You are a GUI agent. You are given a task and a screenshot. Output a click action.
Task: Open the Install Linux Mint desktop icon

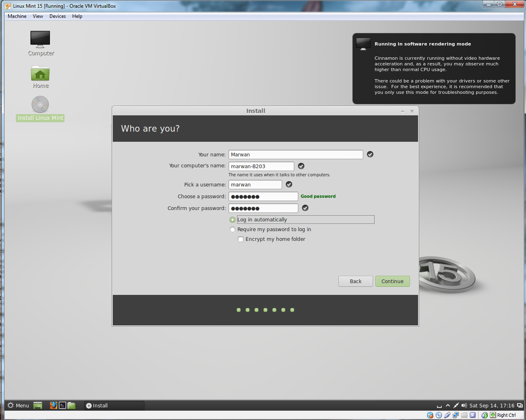[x=40, y=105]
